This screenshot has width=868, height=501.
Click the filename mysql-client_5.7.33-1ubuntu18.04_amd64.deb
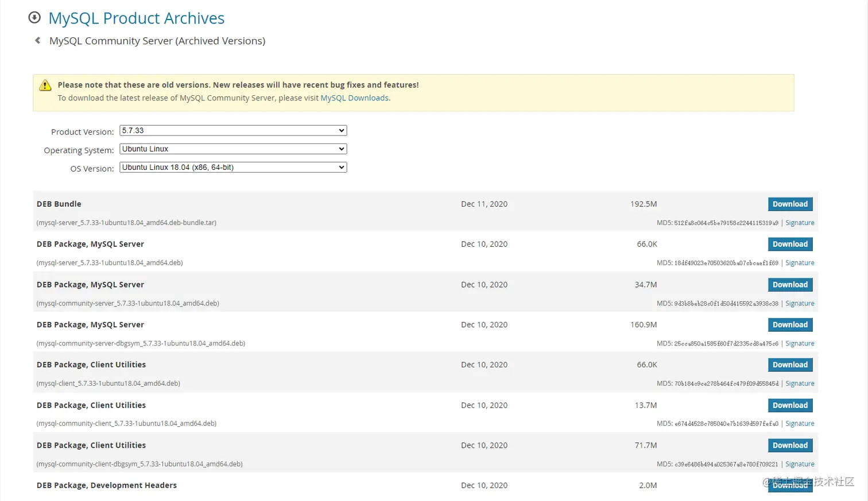click(108, 383)
